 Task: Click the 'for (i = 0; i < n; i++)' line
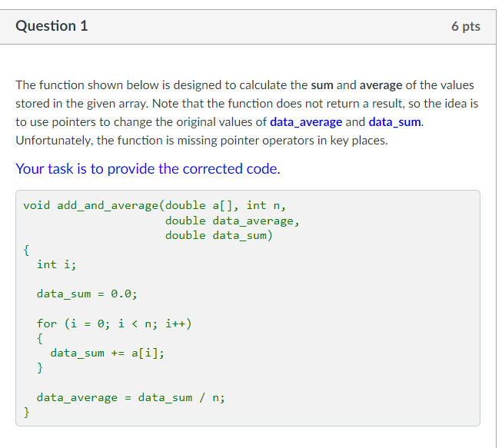(114, 324)
